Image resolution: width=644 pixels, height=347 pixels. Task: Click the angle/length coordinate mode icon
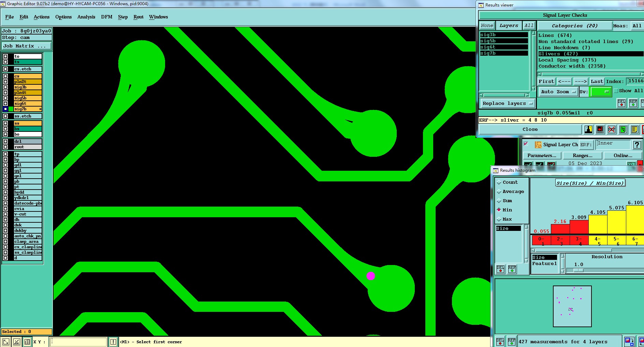tap(16, 342)
